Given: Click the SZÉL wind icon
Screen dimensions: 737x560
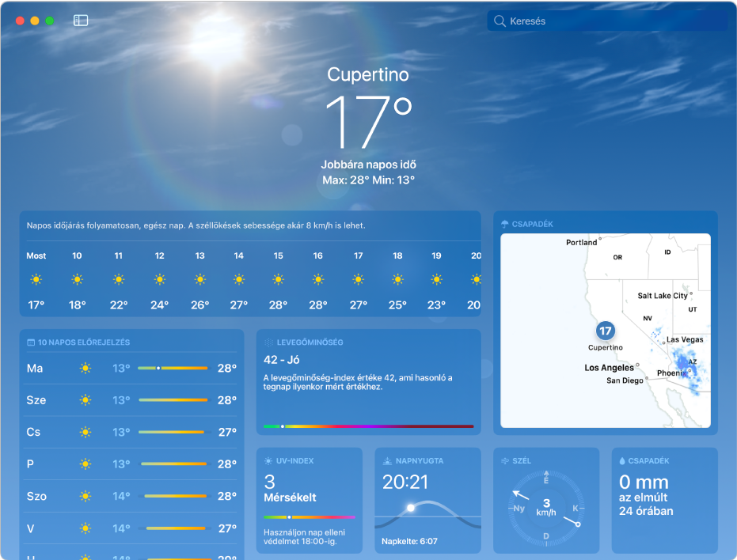Looking at the screenshot, I should click(x=505, y=461).
